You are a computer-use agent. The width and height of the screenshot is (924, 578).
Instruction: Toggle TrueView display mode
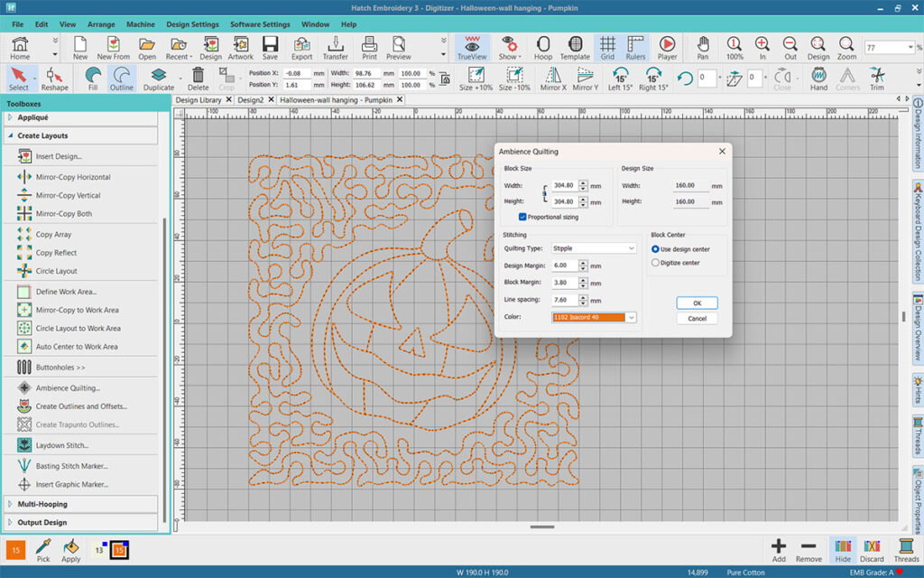[472, 47]
